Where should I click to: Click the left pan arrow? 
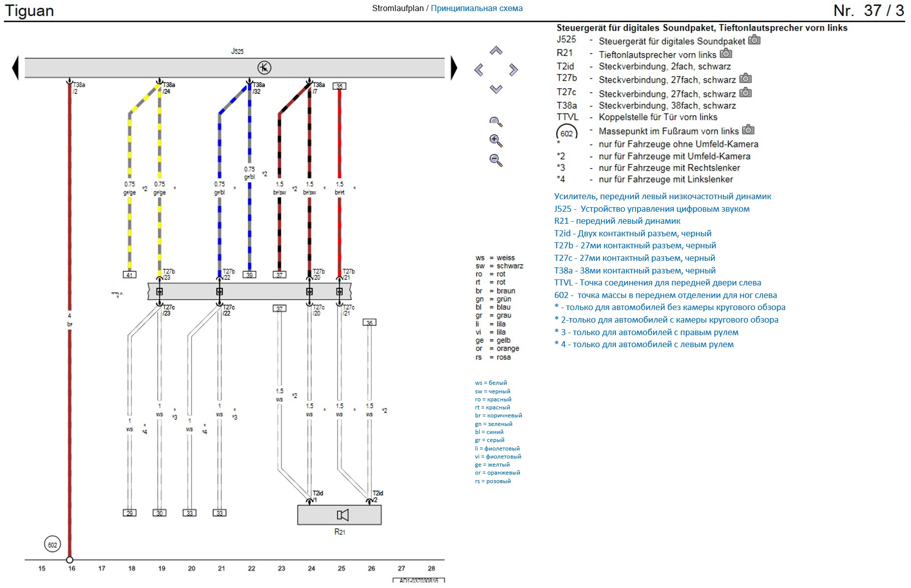[x=479, y=70]
